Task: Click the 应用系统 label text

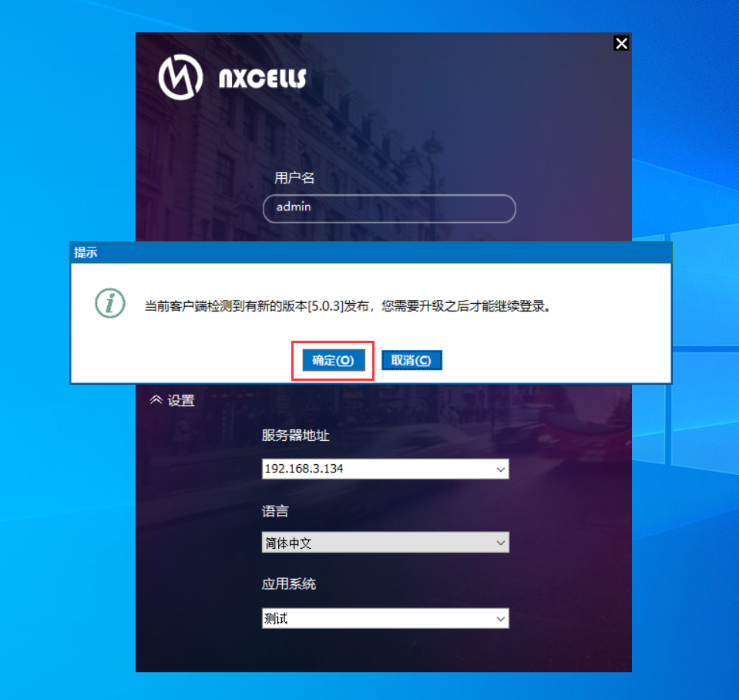Action: click(x=289, y=584)
